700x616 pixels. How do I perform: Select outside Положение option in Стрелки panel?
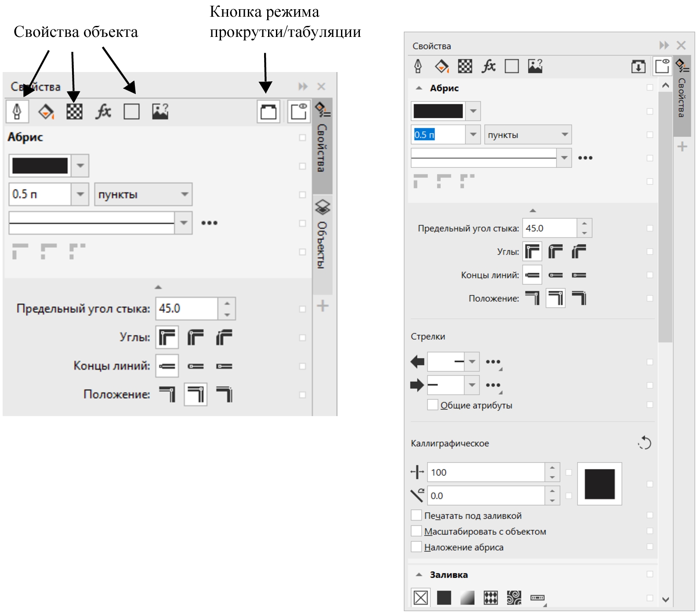tap(532, 298)
